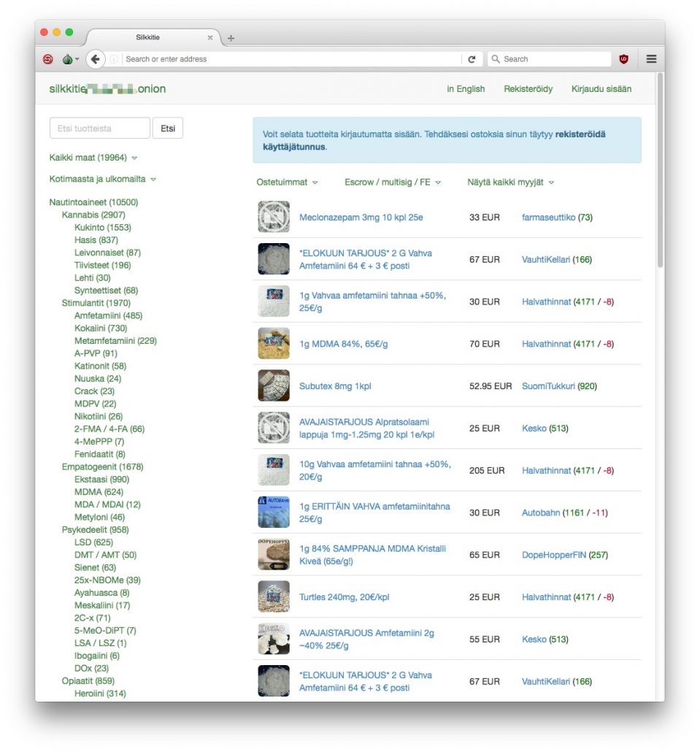Viewport: 700px width, 752px height.
Task: Open the Turtles 240mg, 20€/kpl listing
Action: (345, 597)
